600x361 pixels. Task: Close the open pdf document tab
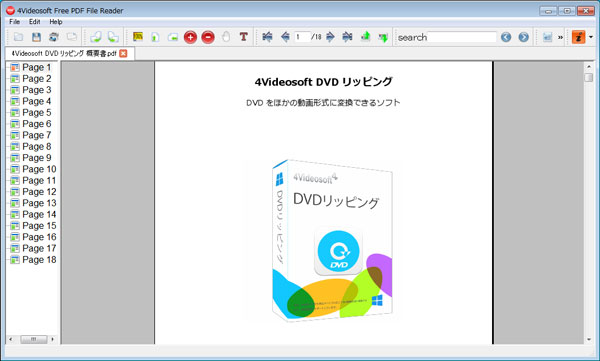[x=123, y=54]
